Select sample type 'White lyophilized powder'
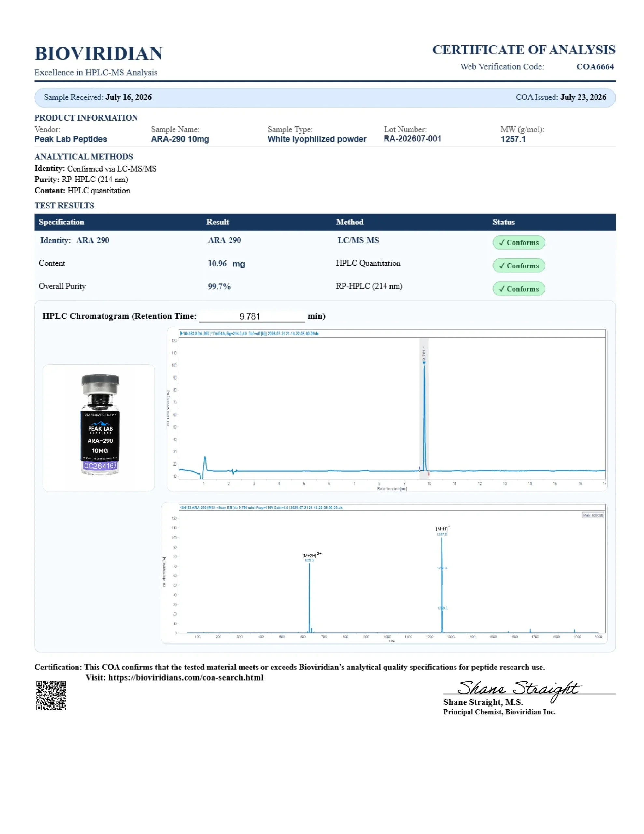This screenshot has height=834, width=644. pos(317,139)
